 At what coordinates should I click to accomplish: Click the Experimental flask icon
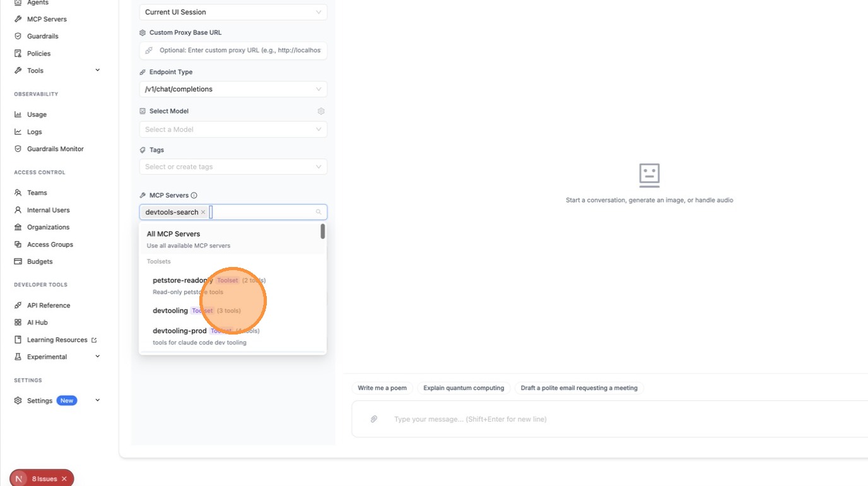point(18,357)
